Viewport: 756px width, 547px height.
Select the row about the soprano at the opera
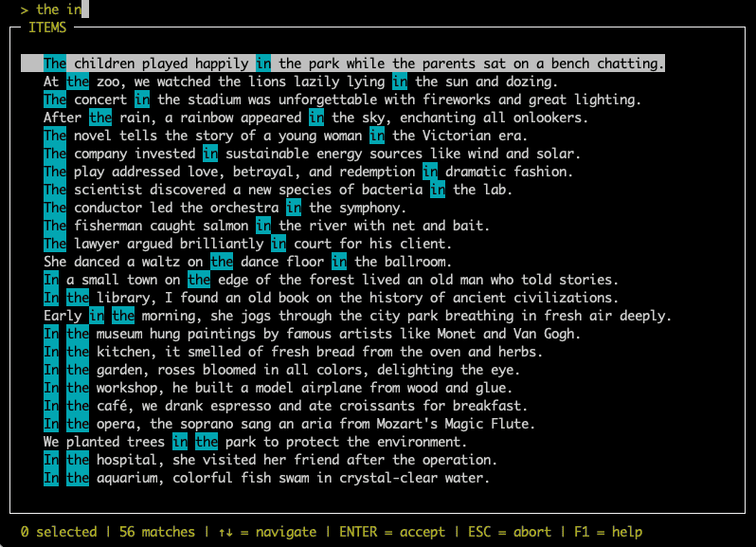[x=289, y=424]
